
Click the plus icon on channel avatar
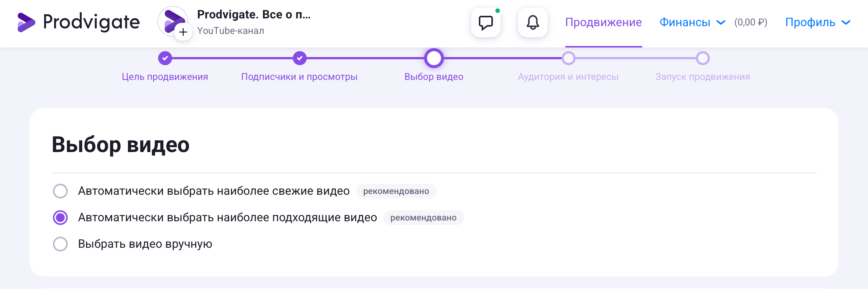[183, 32]
